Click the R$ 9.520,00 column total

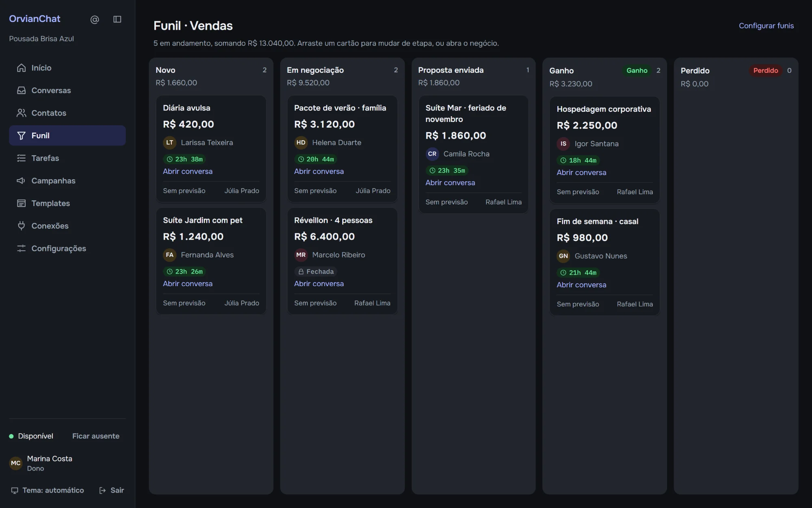pos(308,83)
